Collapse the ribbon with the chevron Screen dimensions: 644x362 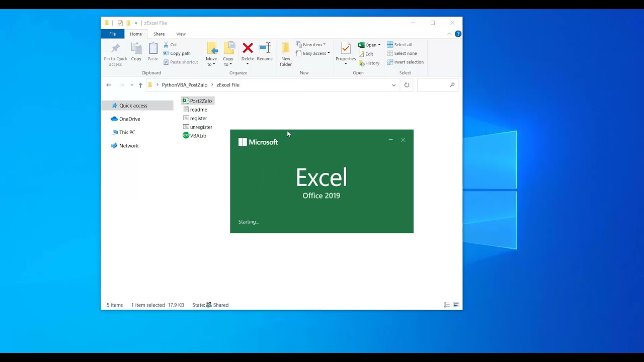(x=449, y=34)
